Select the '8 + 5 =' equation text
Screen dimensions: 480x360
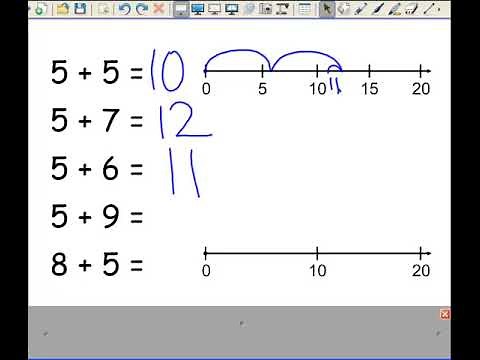point(97,264)
